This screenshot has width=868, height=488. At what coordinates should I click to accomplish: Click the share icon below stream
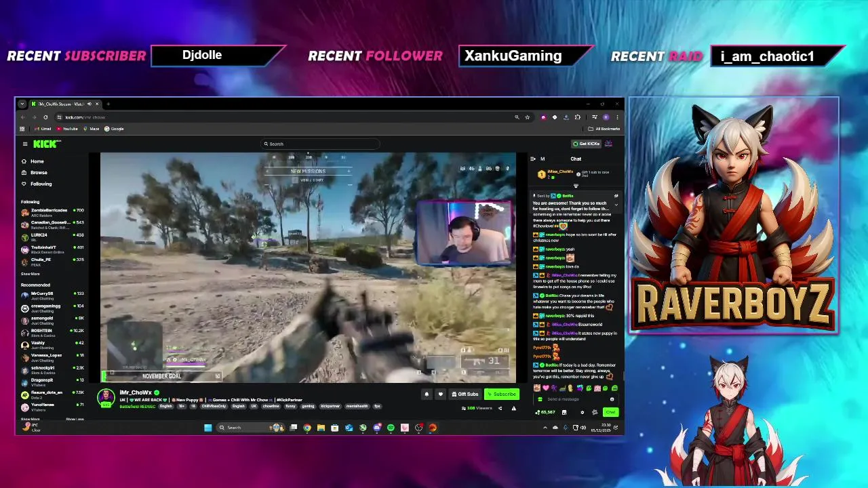click(500, 408)
